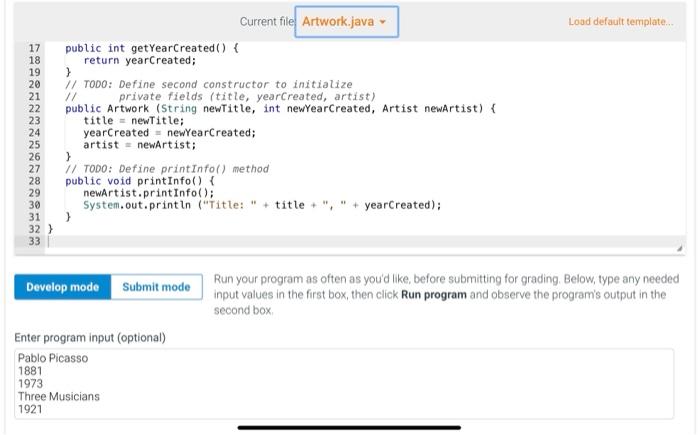The image size is (700, 435).
Task: Click the Artwork constructor signature on line 22
Action: 280,109
